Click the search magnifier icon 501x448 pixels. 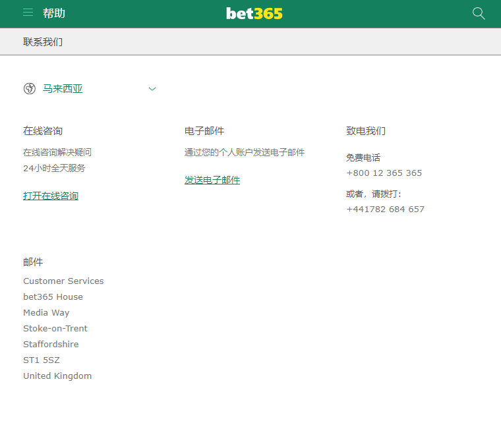point(479,13)
